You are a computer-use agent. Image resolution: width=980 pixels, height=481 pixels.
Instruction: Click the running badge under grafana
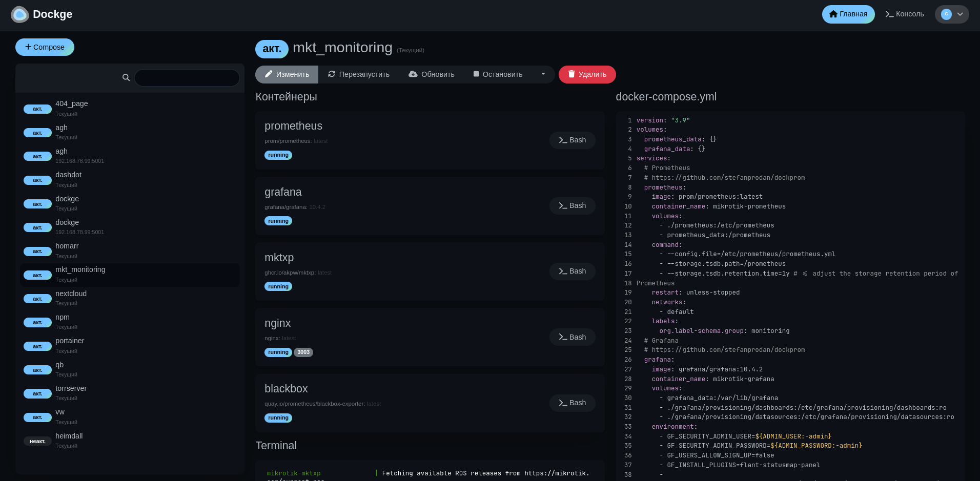(278, 221)
